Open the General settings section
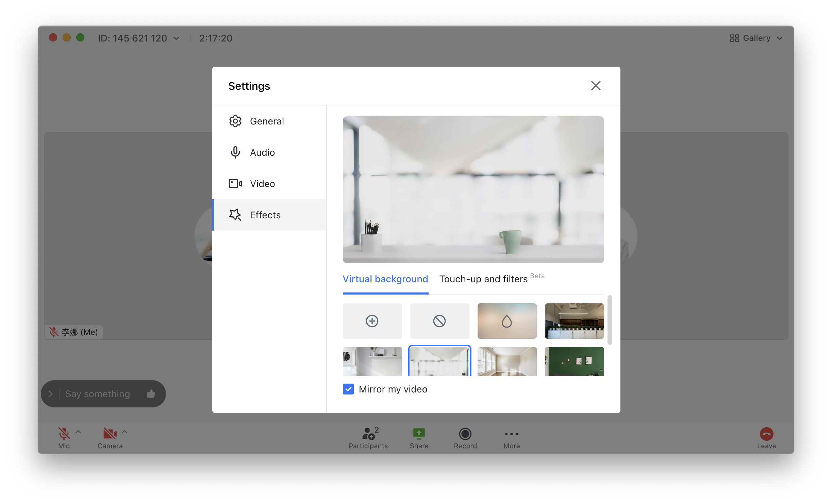Screen dimensions: 832x504 click(269, 121)
